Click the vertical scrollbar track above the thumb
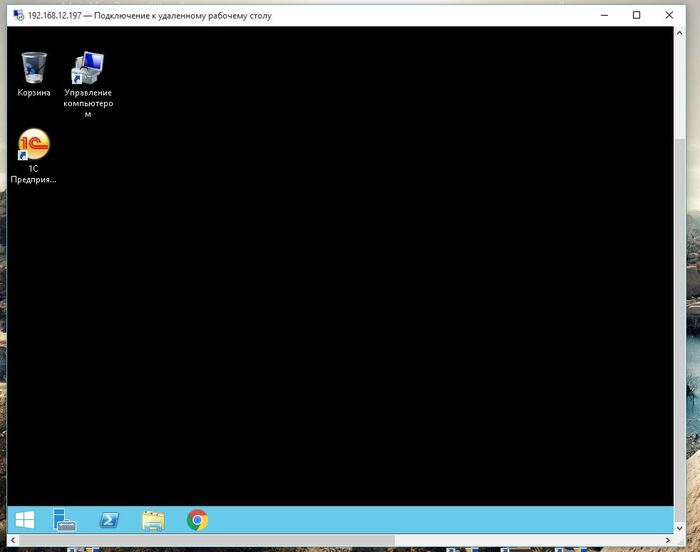 [x=679, y=89]
